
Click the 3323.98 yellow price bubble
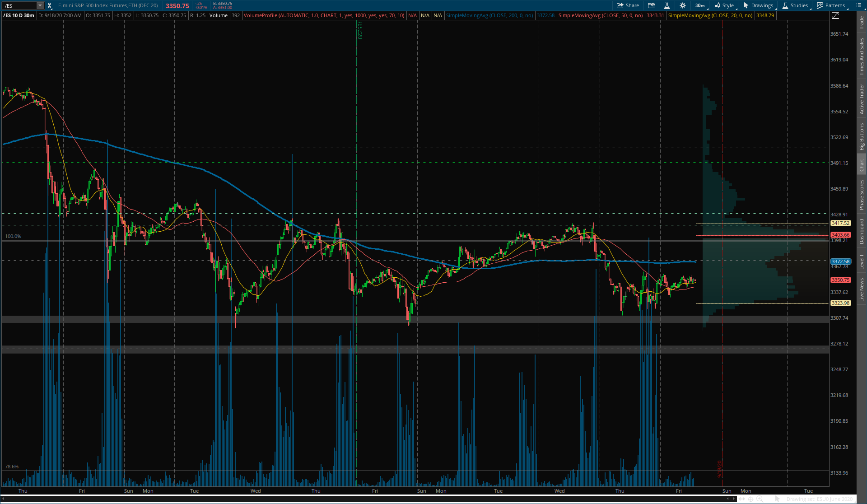pos(840,303)
